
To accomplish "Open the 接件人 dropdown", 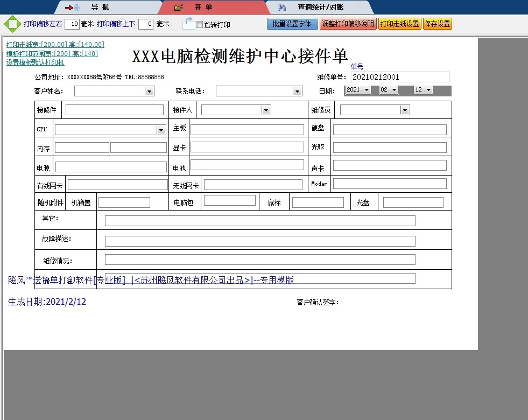I will click(265, 109).
